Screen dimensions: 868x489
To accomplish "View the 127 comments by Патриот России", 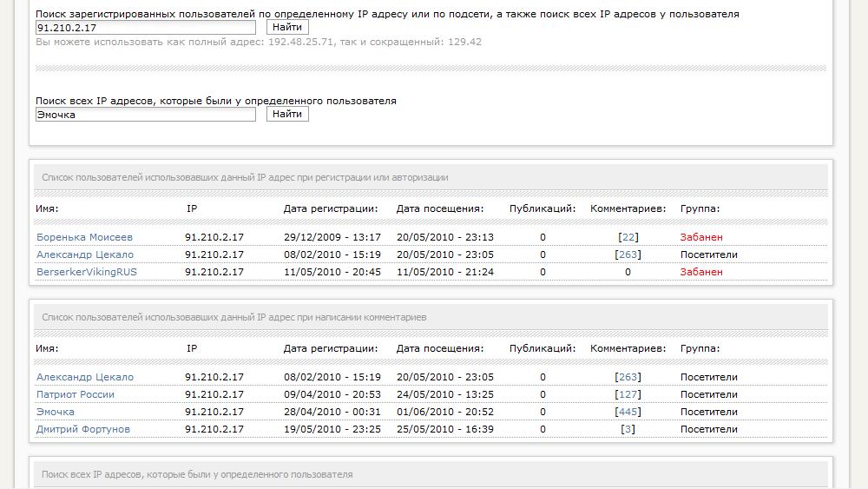I will click(x=627, y=394).
